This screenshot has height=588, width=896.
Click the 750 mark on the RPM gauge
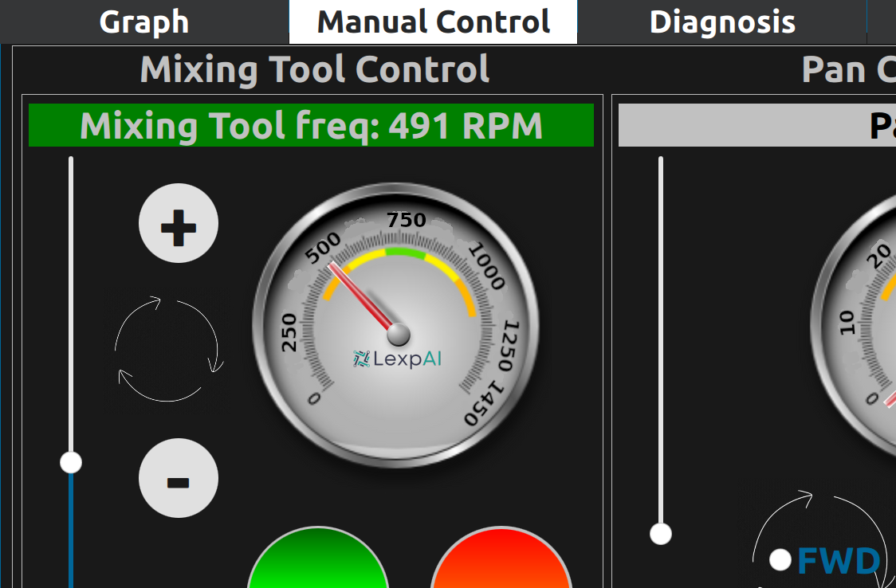point(407,220)
